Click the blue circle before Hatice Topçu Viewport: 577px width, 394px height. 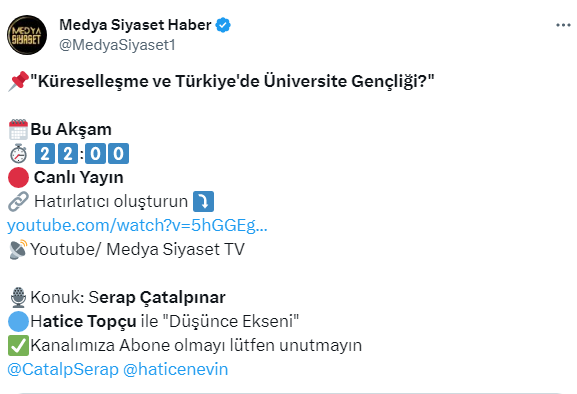18,321
